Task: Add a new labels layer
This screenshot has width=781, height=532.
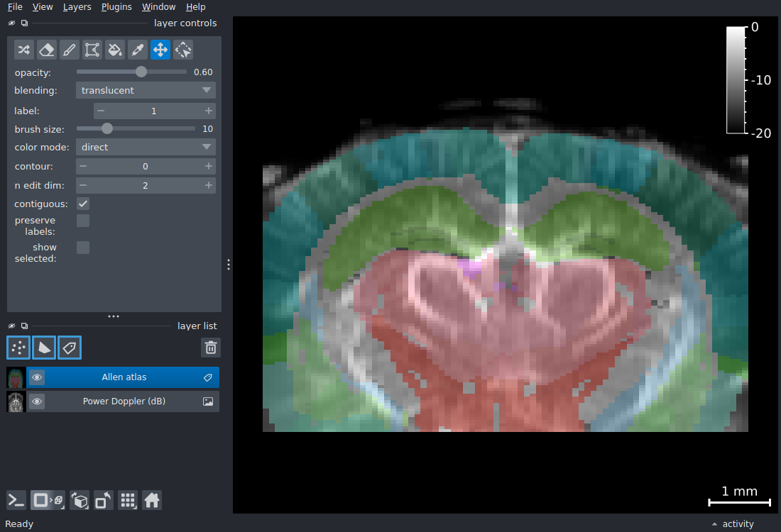Action: pyautogui.click(x=70, y=348)
